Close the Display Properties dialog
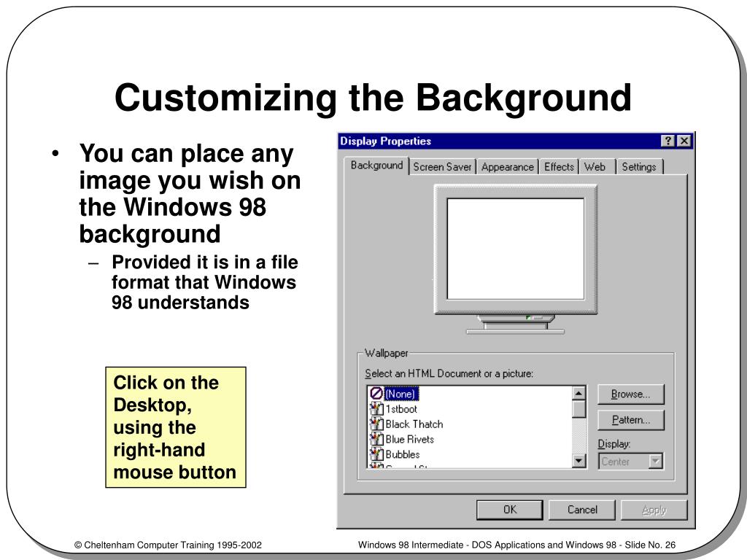Viewport: 747px width, 560px height. point(684,141)
